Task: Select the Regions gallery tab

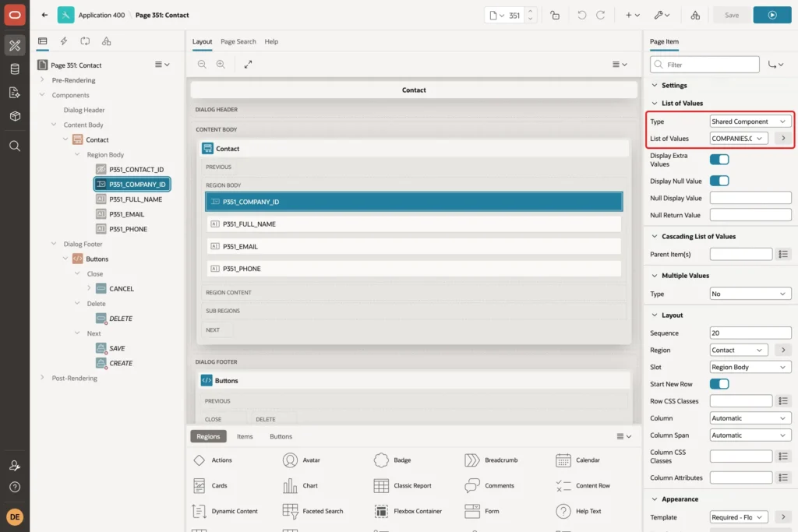Action: point(208,436)
